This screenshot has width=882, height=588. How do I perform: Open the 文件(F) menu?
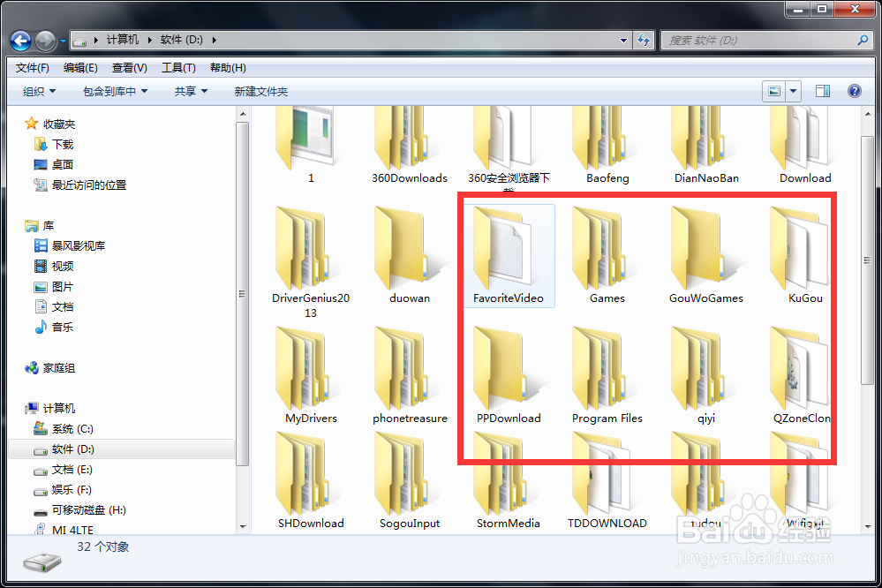coord(32,68)
